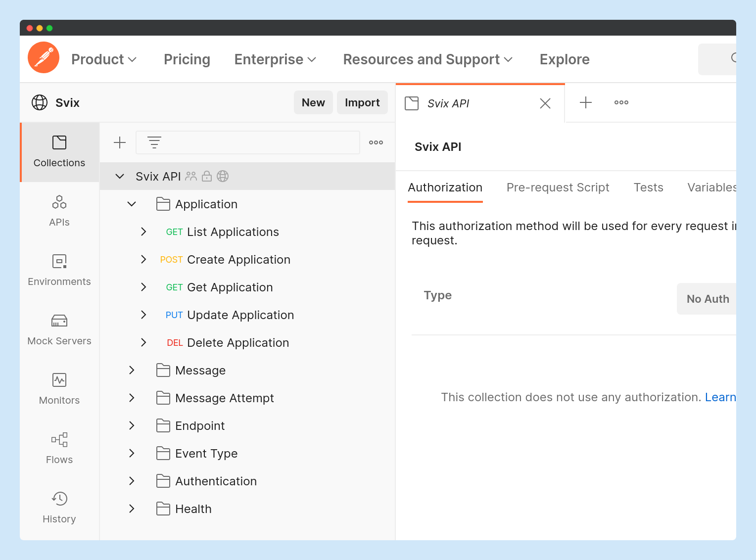Open the No Auth type dropdown
Image resolution: width=756 pixels, height=560 pixels.
point(708,299)
